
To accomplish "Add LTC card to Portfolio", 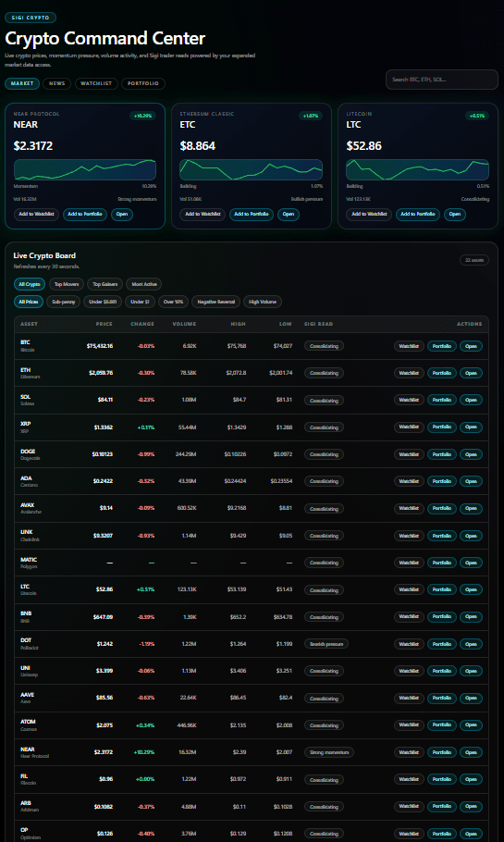I will 418,215.
